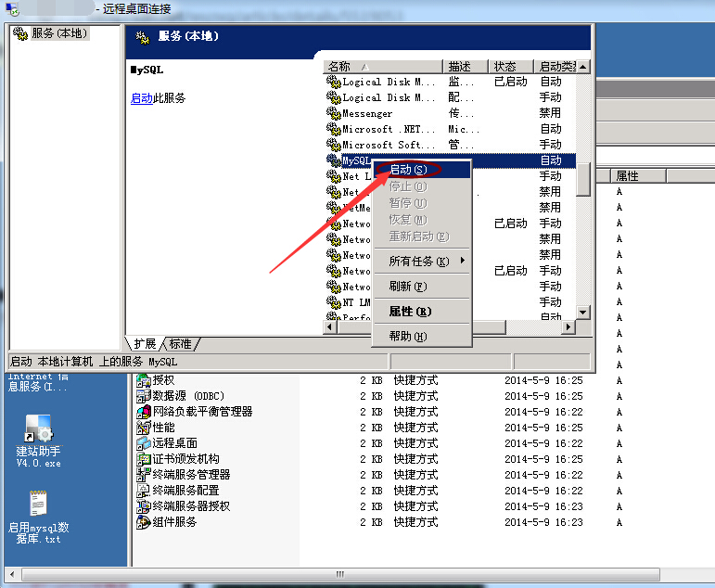
Task: Click services vertical scrollbar thumb
Action: pos(583,179)
